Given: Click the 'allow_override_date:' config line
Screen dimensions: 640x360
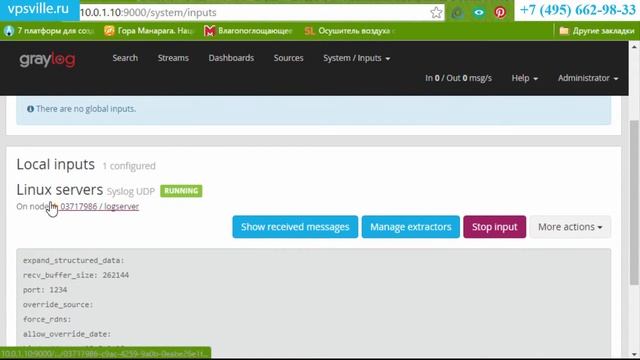Looking at the screenshot, I should [67, 334].
